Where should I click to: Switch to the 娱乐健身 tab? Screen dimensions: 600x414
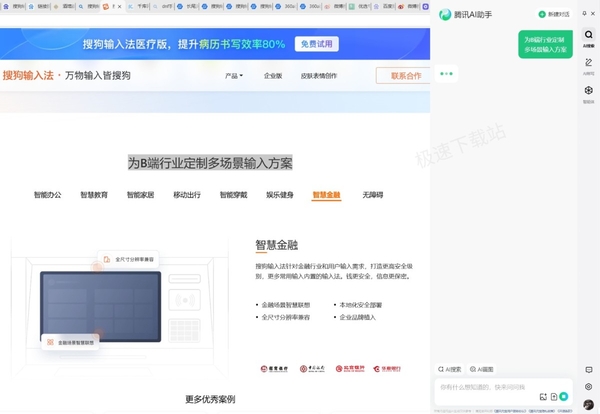click(280, 195)
